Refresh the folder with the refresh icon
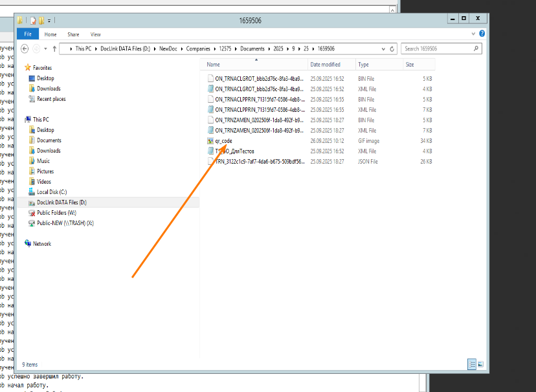This screenshot has width=536, height=392. point(392,49)
